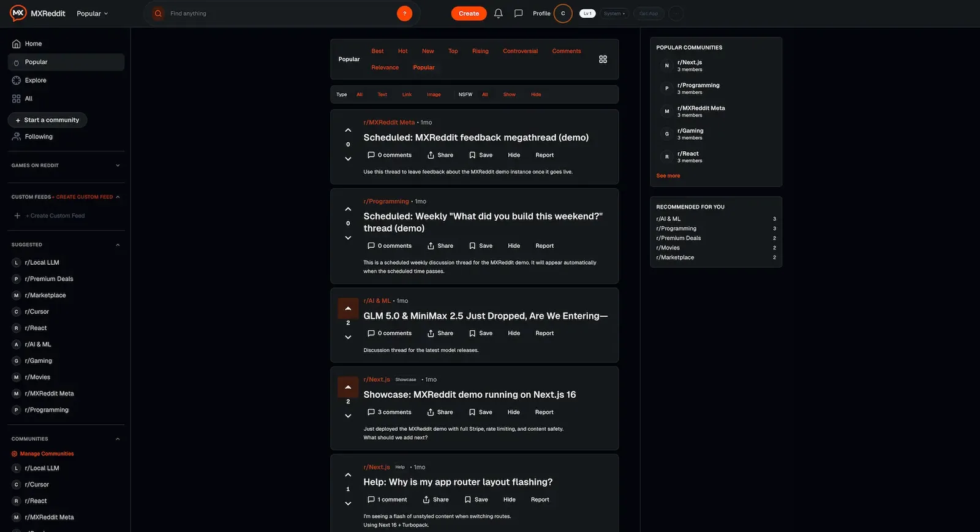Click See more under Popular Communities
This screenshot has height=532, width=980.
point(668,176)
